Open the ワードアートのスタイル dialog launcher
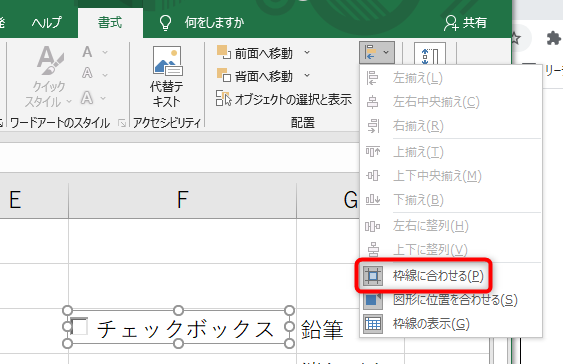 coord(122,123)
